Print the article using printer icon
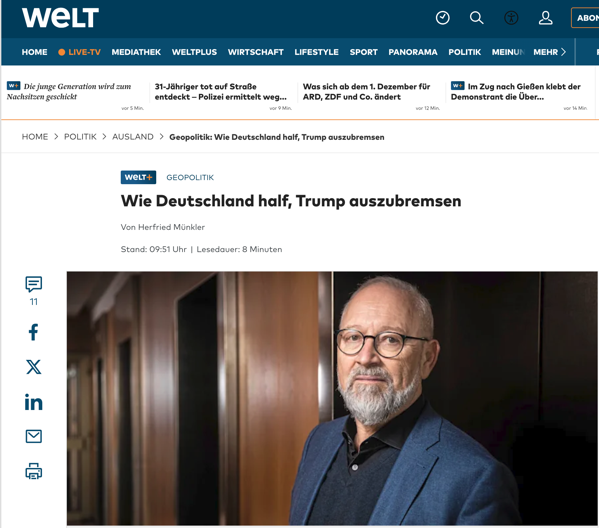Screen dimensions: 599x528 pyautogui.click(x=34, y=471)
